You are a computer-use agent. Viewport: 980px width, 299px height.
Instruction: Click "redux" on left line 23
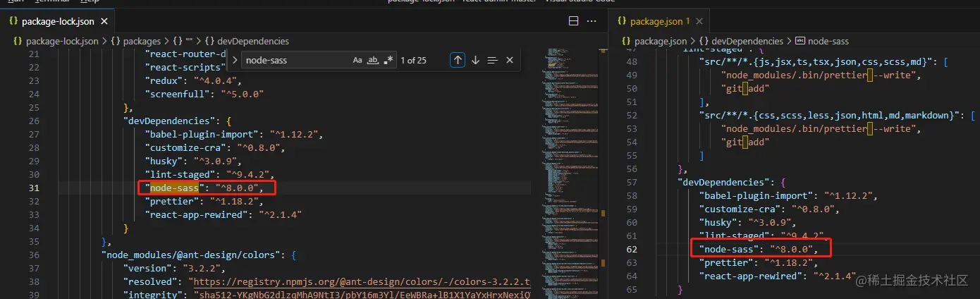(164, 80)
